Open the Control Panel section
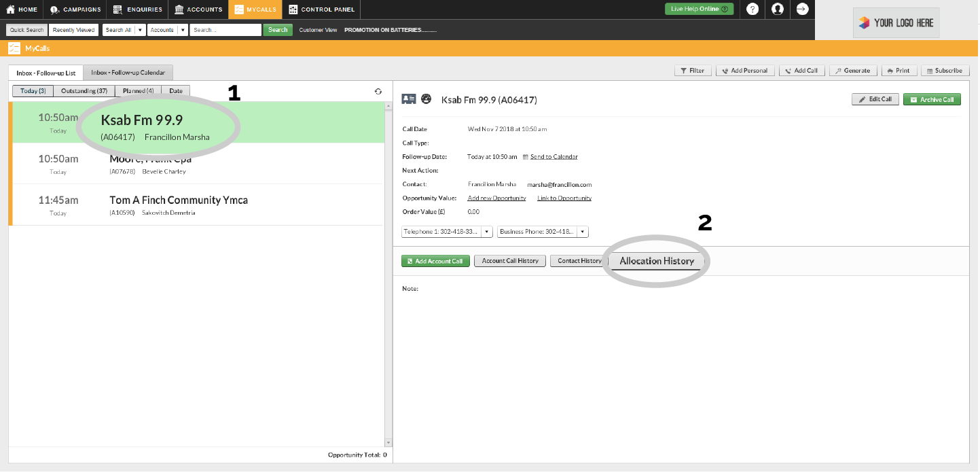 321,10
